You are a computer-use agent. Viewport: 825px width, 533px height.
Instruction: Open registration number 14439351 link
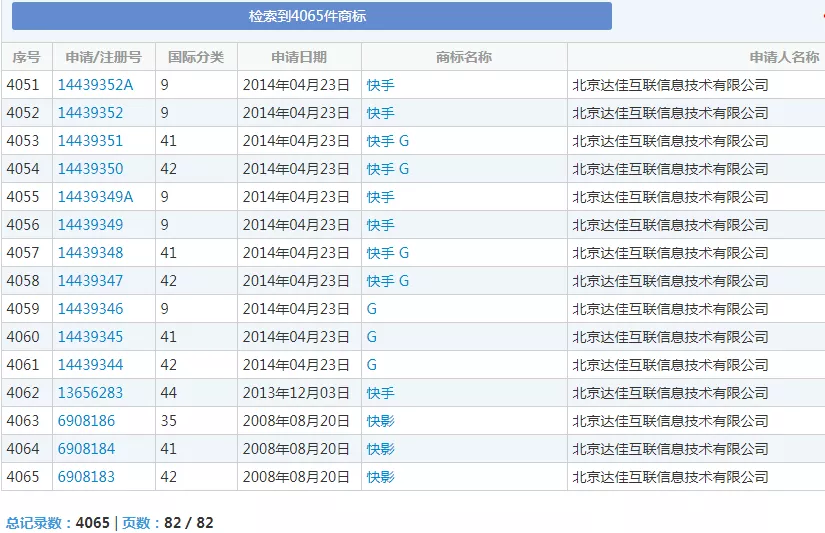point(90,140)
